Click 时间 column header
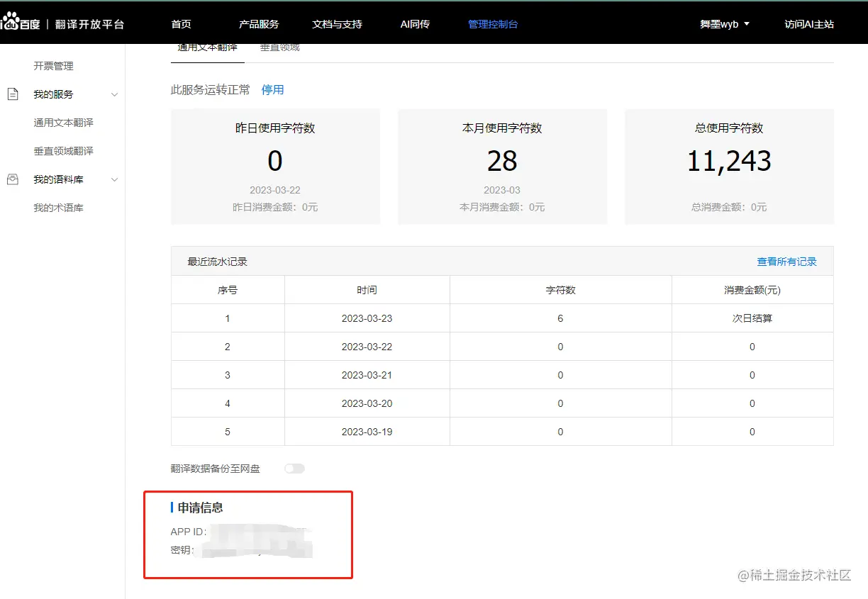868x599 pixels. 367,290
